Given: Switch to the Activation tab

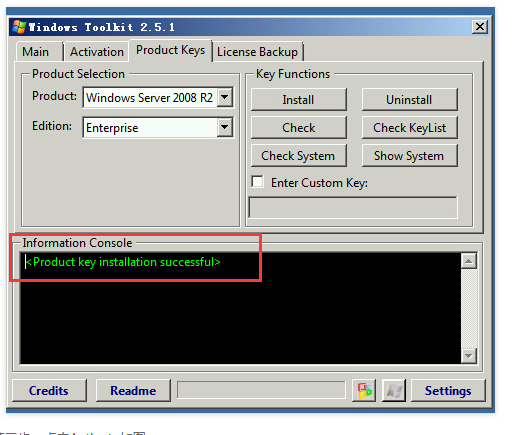Looking at the screenshot, I should [97, 52].
